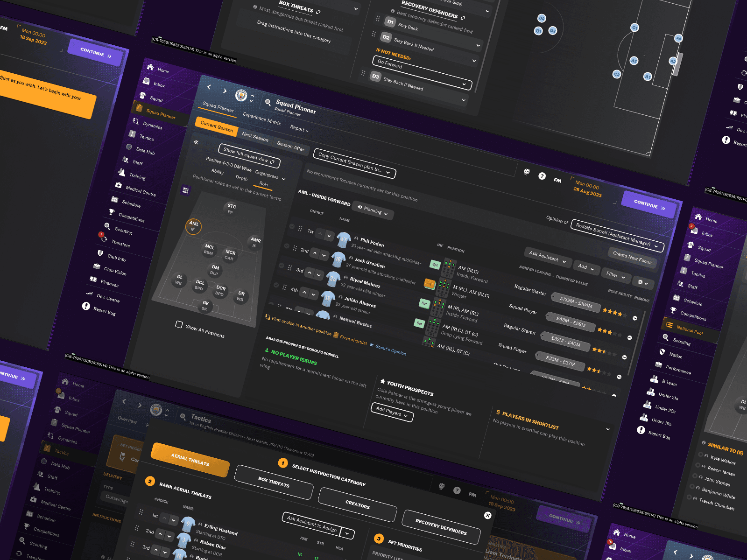Open Tactics from the left sidebar
This screenshot has width=747, height=560.
146,138
